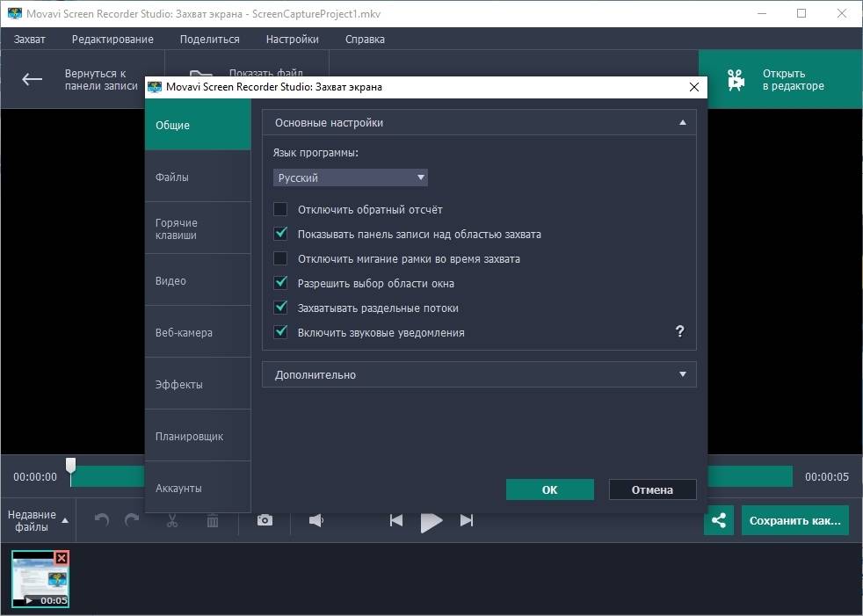Image resolution: width=863 pixels, height=616 pixels.
Task: Start playback with the Play button
Action: pyautogui.click(x=431, y=521)
